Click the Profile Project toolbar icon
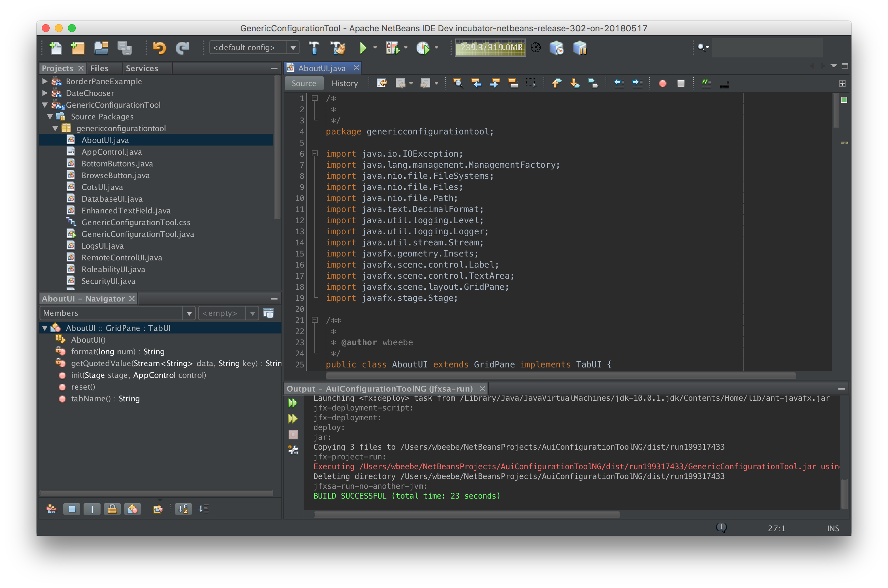Image resolution: width=888 pixels, height=588 pixels. [x=423, y=48]
